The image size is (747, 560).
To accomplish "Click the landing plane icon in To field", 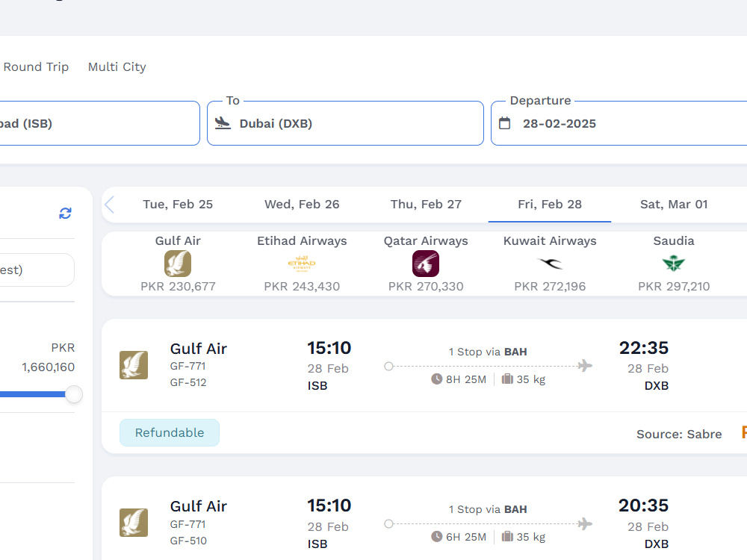I will click(223, 123).
